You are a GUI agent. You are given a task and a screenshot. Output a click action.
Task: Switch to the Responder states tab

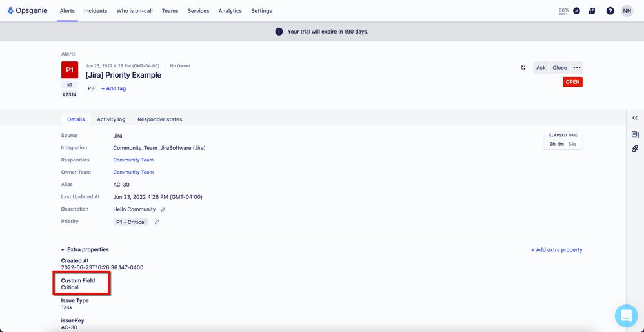(x=160, y=119)
